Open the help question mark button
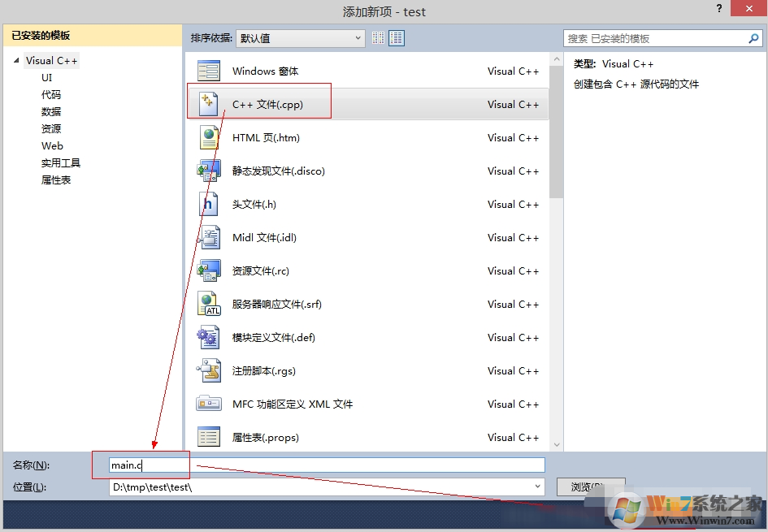This screenshot has width=768, height=532. point(719,8)
